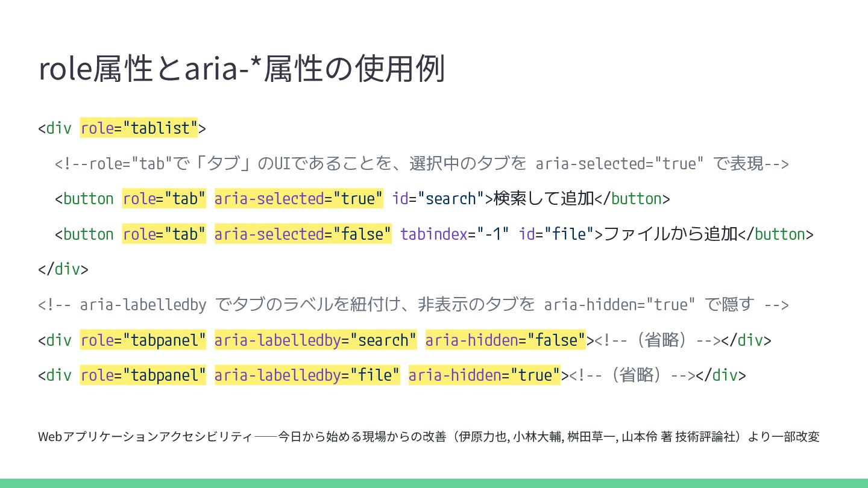Select the highlighted aria-selected="true" attribute
This screenshot has height=488, width=868.
298,199
